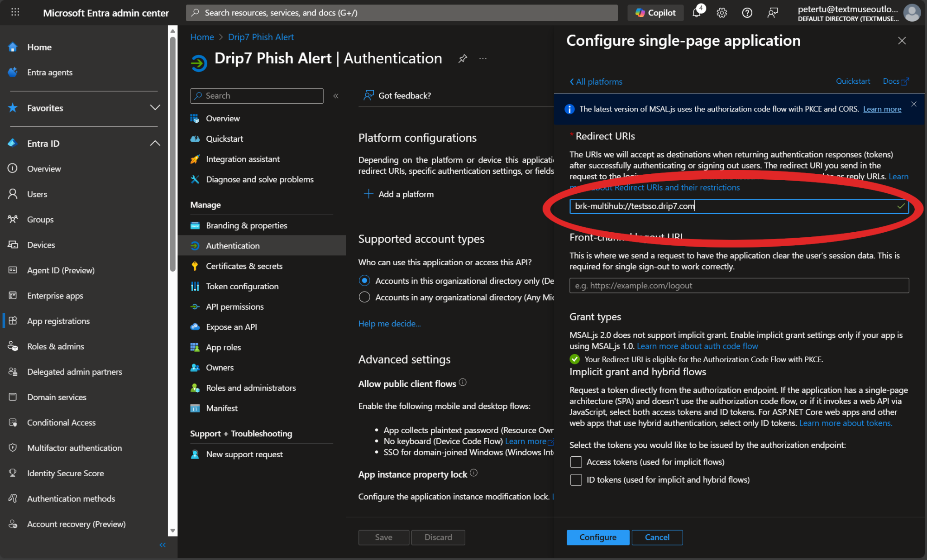Open the account profile avatar
This screenshot has height=560, width=927.
tap(912, 13)
